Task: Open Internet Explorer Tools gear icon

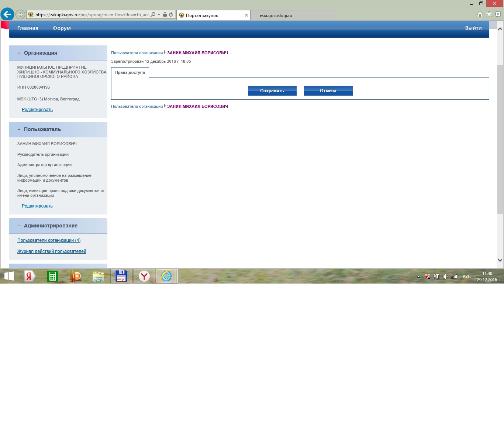Action: pyautogui.click(x=498, y=14)
